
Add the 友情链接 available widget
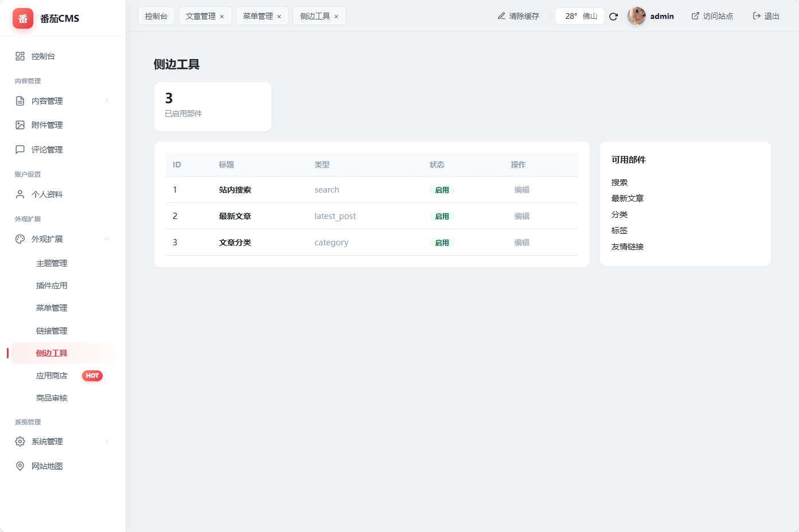pyautogui.click(x=627, y=247)
